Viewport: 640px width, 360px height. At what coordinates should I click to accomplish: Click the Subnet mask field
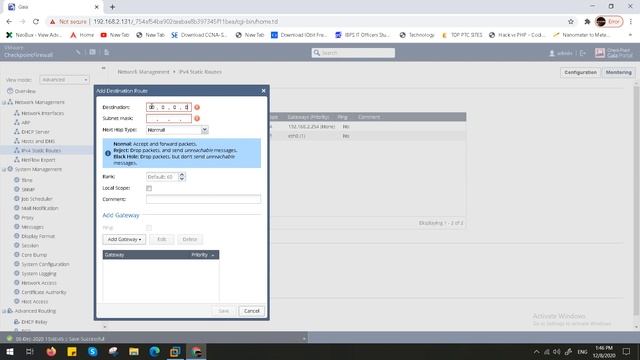pyautogui.click(x=169, y=118)
